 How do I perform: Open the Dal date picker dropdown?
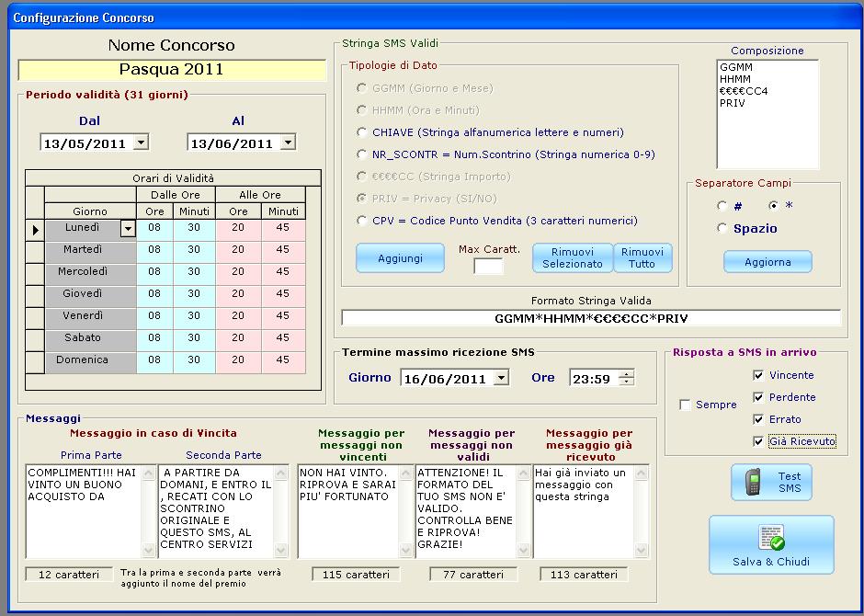point(141,143)
